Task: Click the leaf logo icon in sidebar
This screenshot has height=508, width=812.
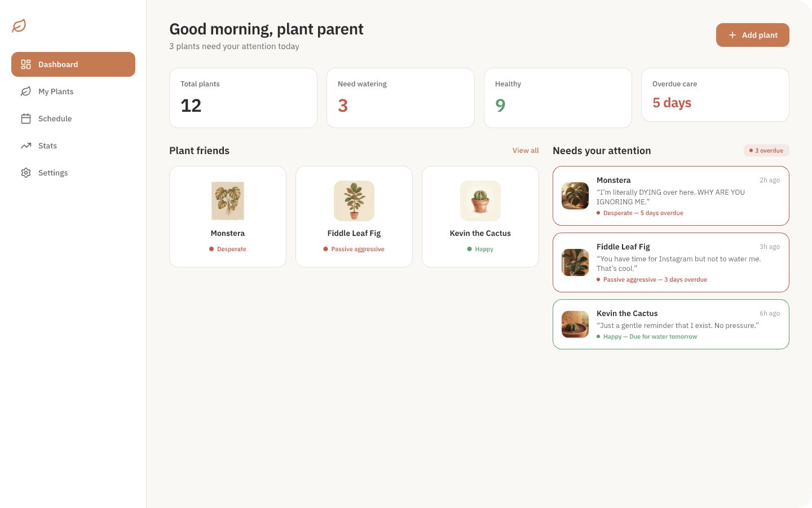Action: (x=19, y=26)
